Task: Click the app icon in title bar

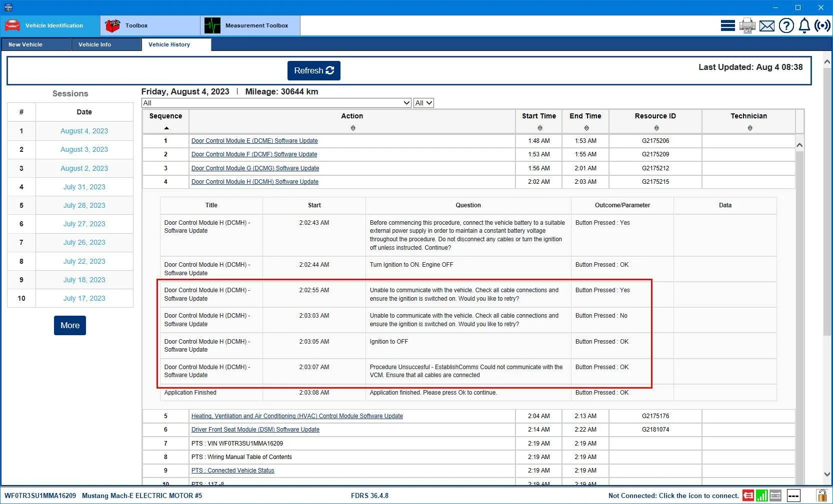Action: pyautogui.click(x=7, y=7)
